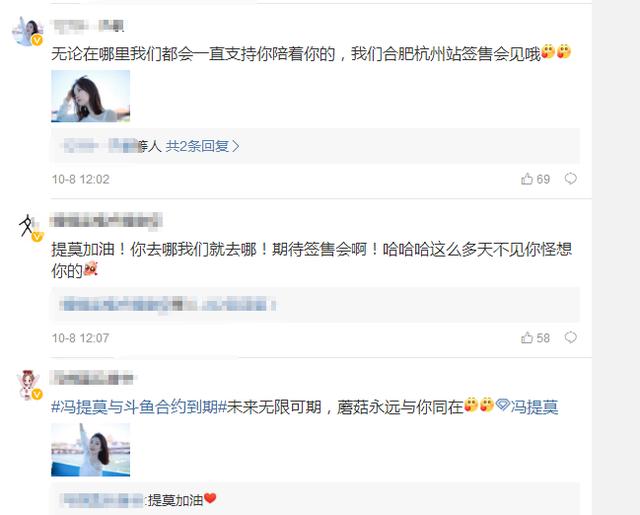
Task: Open cartoon girl avatar of third commenter
Action: pyautogui.click(x=29, y=385)
